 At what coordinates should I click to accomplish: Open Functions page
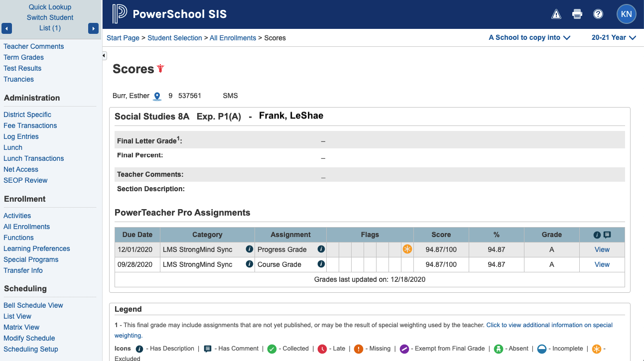tap(18, 238)
